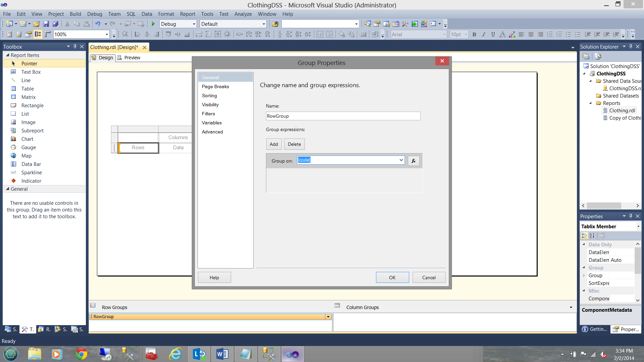The image size is (644, 362).
Task: Toggle Toolbox auto-hide pin
Action: pos(75,47)
